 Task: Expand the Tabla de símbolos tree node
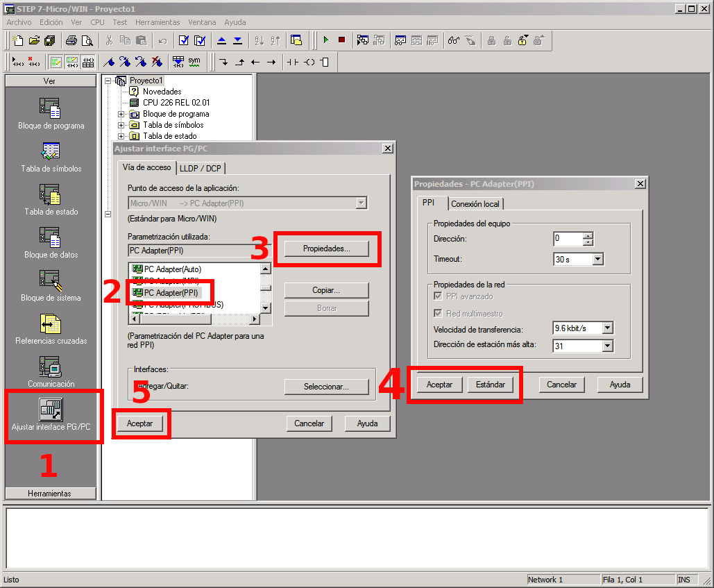121,125
